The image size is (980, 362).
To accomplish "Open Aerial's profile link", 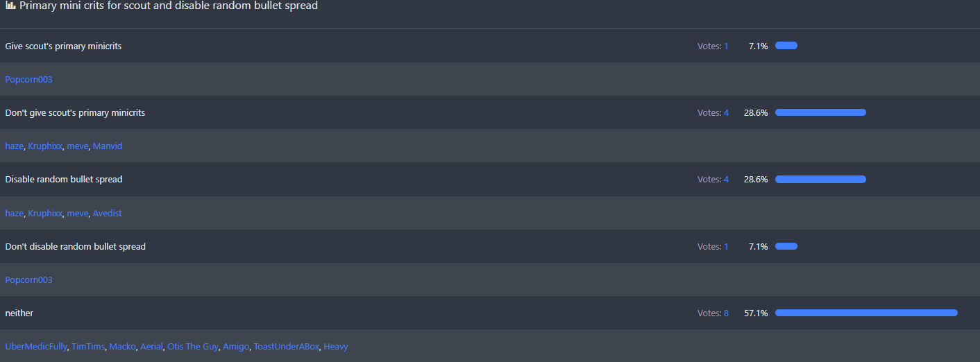I will pyautogui.click(x=151, y=347).
